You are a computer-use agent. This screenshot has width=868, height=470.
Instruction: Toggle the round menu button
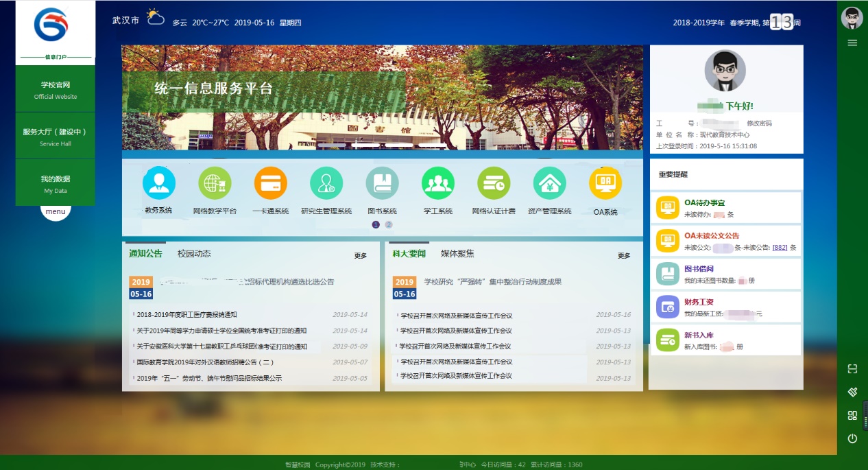point(56,212)
